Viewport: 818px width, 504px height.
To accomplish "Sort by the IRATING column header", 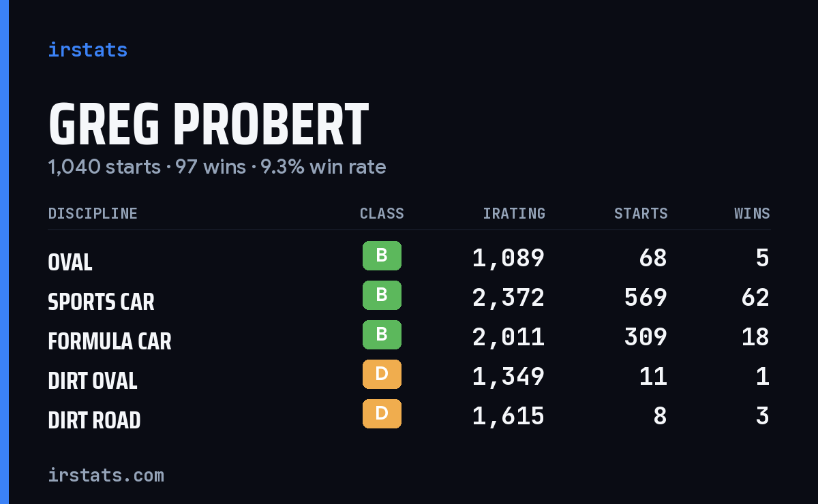I will tap(514, 213).
